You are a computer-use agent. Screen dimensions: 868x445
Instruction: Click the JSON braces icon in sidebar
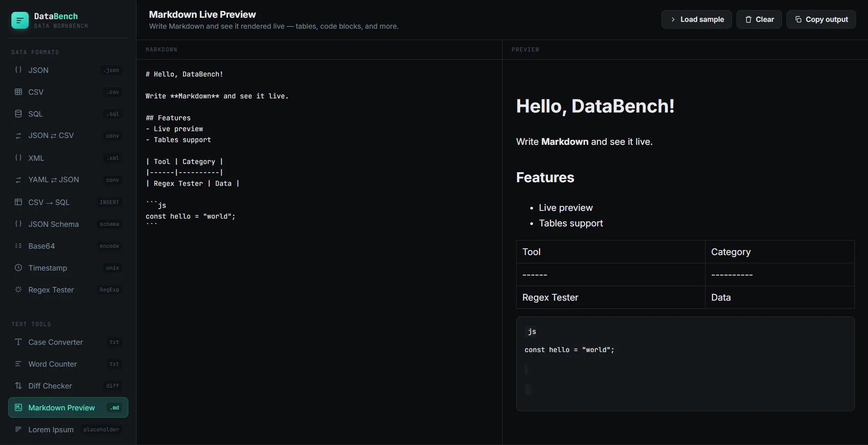pyautogui.click(x=18, y=70)
